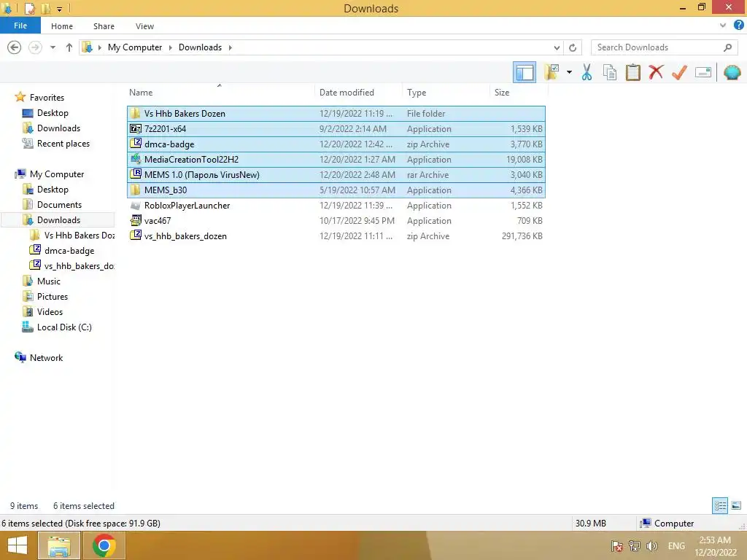The height and width of the screenshot is (560, 747).
Task: Click the search magnifier icon
Action: (x=727, y=47)
